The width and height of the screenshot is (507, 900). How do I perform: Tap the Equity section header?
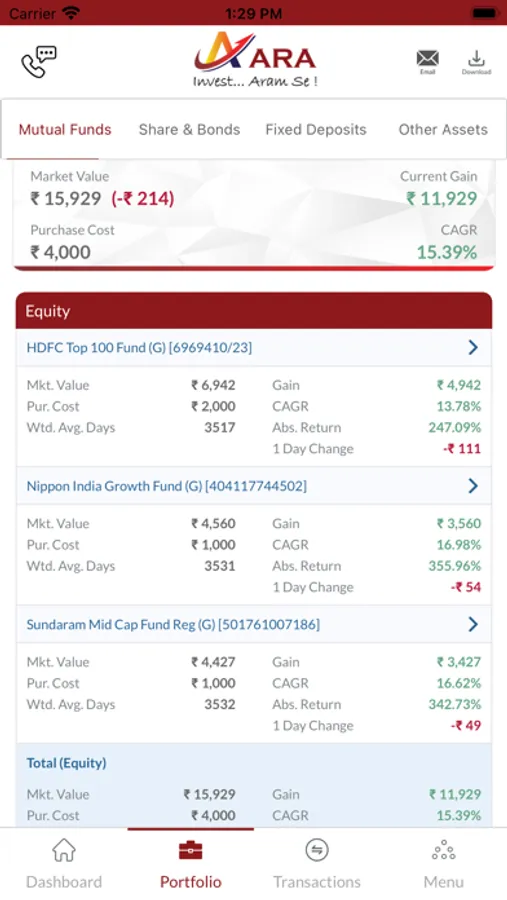pyautogui.click(x=254, y=311)
